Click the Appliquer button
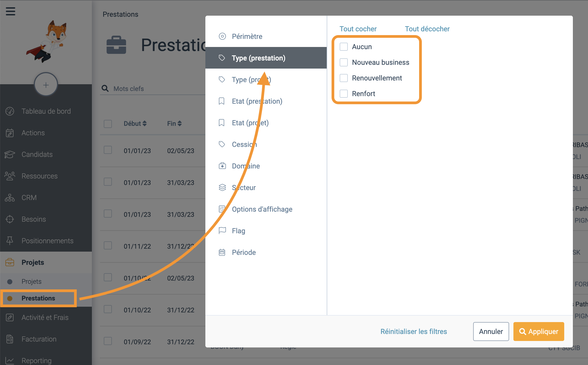Viewport: 588px width, 365px height. pyautogui.click(x=539, y=332)
